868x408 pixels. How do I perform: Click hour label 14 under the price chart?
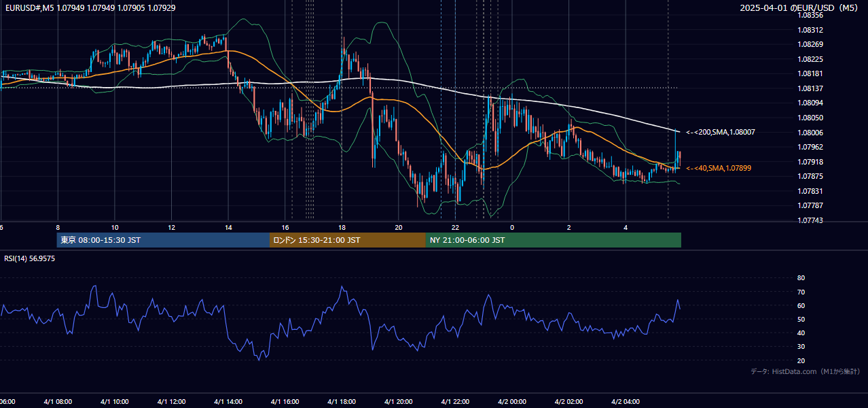point(228,227)
